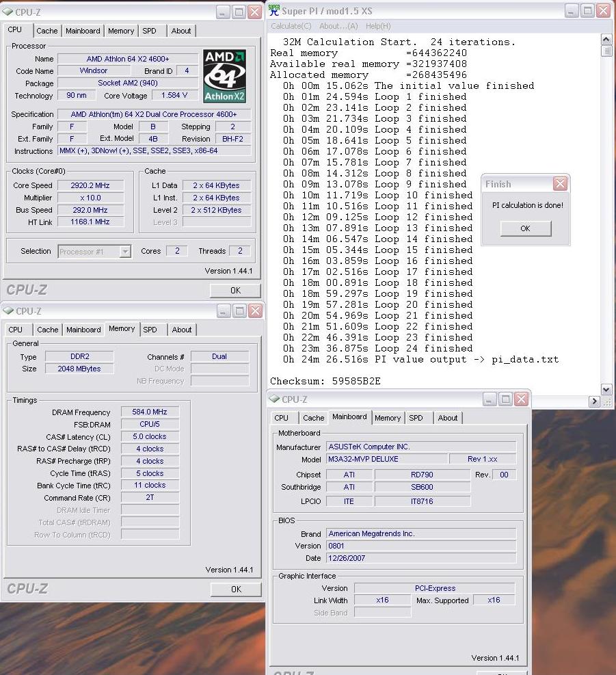The width and height of the screenshot is (616, 675).
Task: Select Cache tab in Memory CPU-Z window
Action: tap(47, 330)
